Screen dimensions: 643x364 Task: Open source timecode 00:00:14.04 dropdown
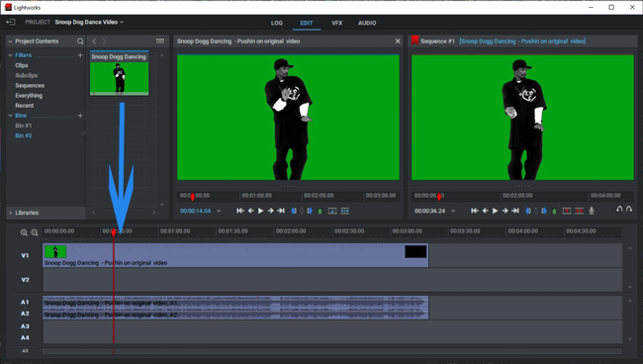[219, 211]
